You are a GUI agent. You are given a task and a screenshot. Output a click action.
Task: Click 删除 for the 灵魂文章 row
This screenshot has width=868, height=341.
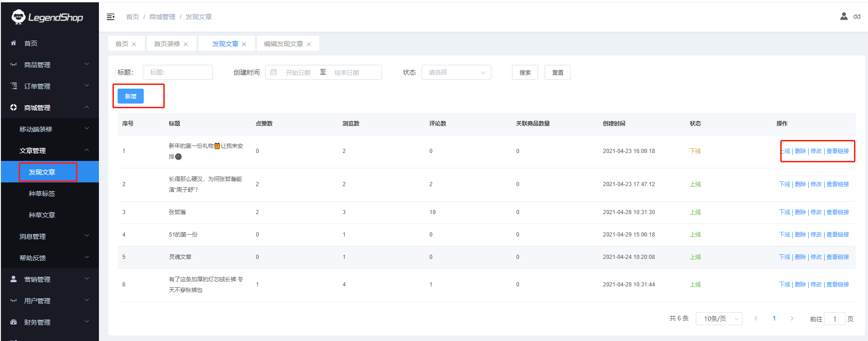tap(800, 257)
